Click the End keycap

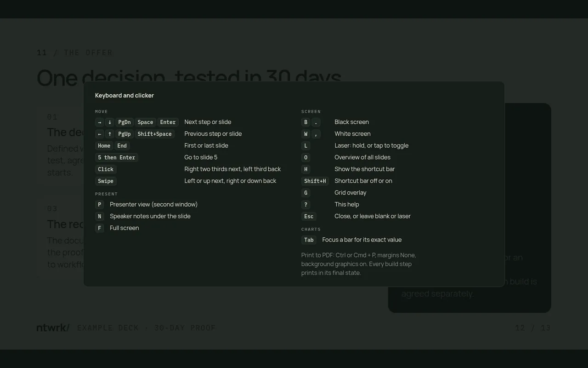coord(122,146)
